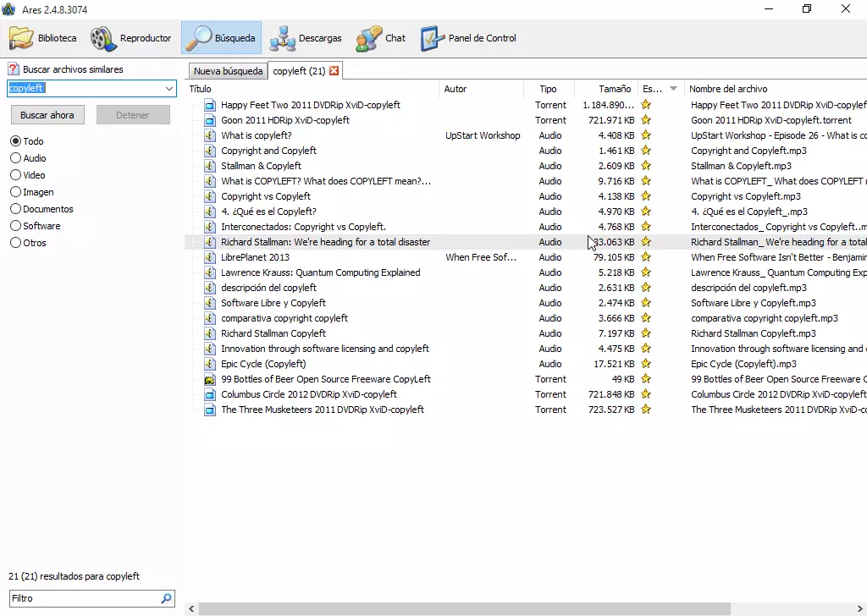Open the Biblioteca library section
This screenshot has width=867, height=616.
[x=43, y=38]
